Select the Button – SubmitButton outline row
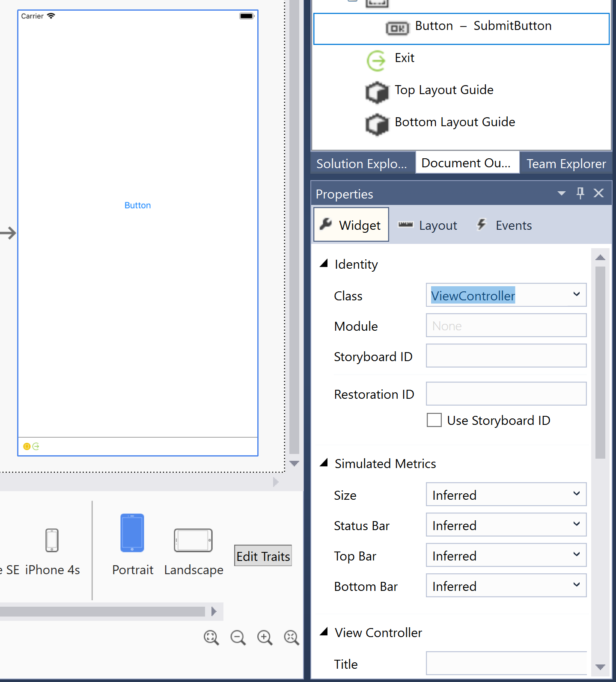The height and width of the screenshot is (682, 616). tap(461, 29)
